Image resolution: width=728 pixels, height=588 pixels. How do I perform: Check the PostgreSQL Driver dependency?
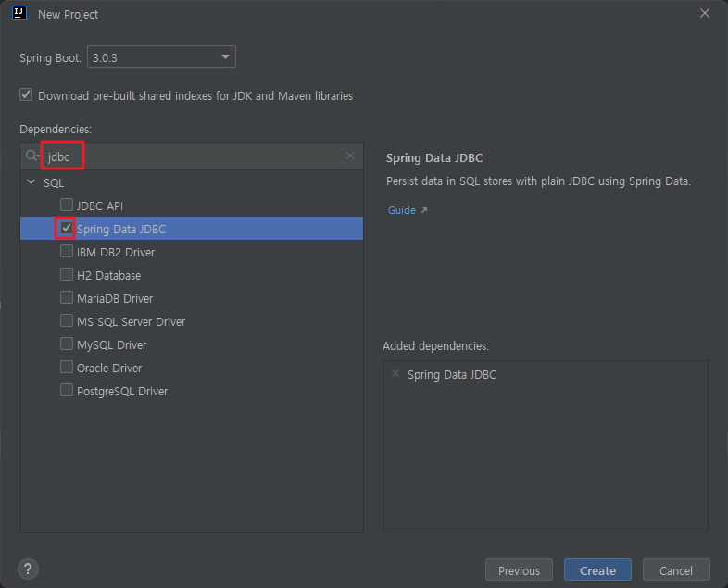click(x=67, y=390)
